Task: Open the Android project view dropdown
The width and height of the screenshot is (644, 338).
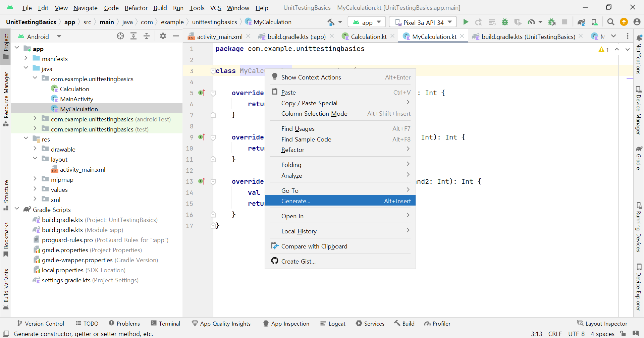Action: click(40, 36)
